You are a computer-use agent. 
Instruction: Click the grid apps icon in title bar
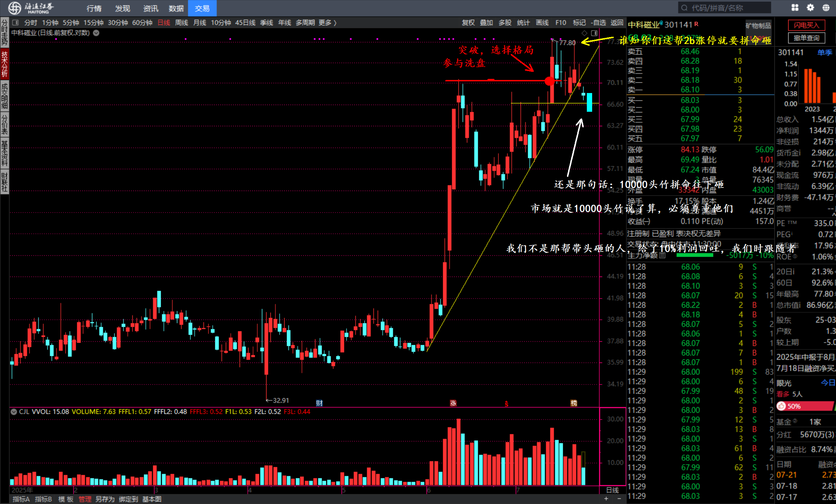795,8
